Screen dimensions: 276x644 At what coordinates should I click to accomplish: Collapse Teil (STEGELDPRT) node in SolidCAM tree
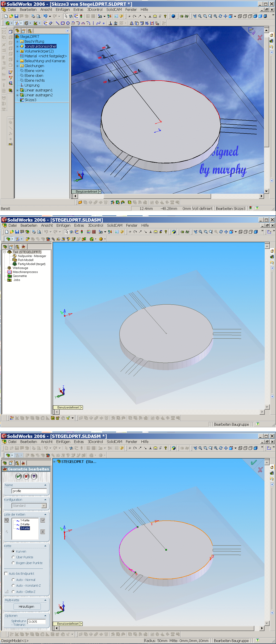(4, 252)
